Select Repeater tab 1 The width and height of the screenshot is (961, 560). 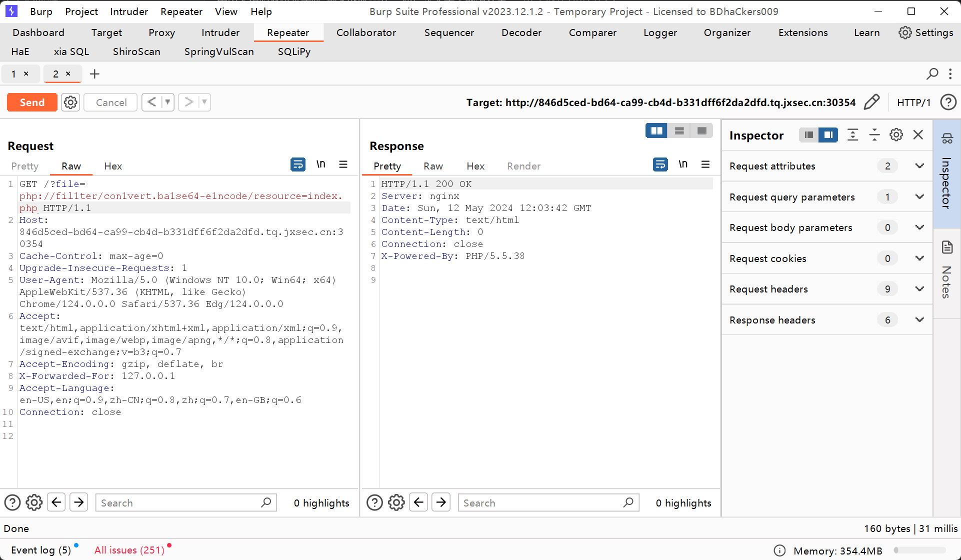tap(13, 74)
